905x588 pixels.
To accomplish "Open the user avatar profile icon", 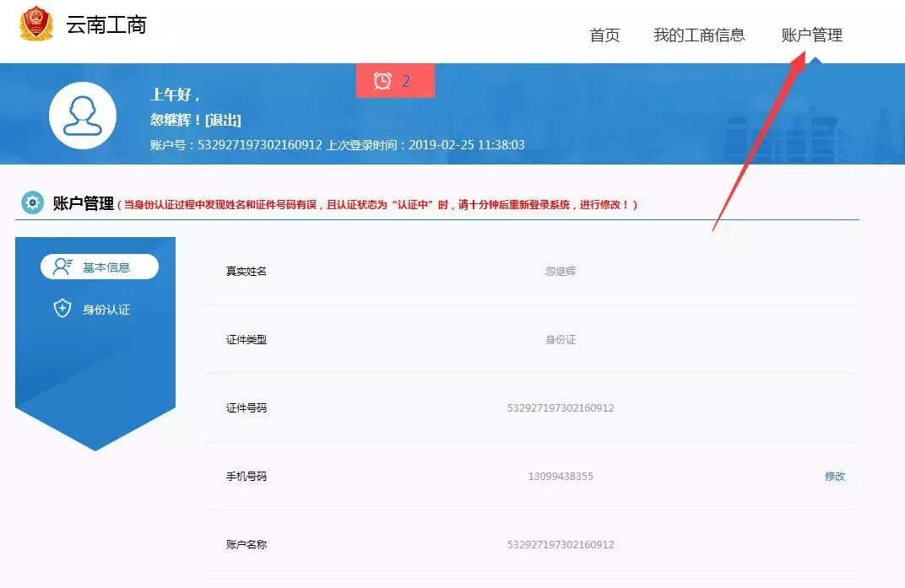I will [83, 116].
